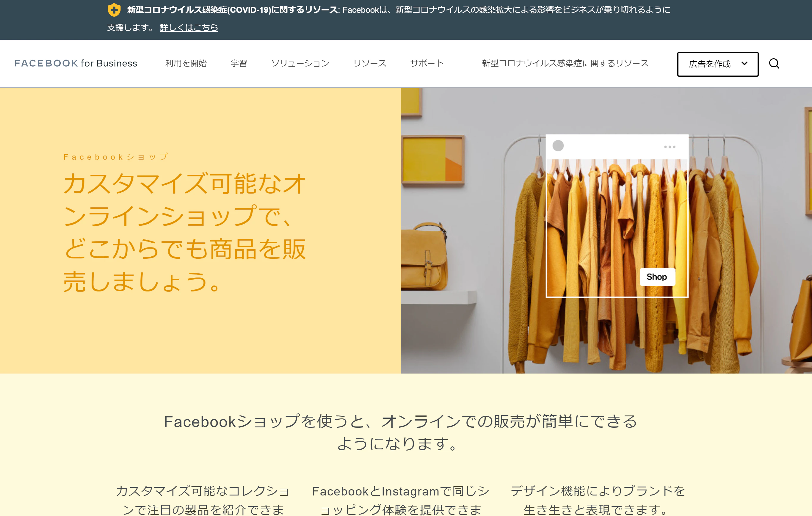This screenshot has height=516, width=812.
Task: Open the 利用を開始 menu
Action: point(186,63)
